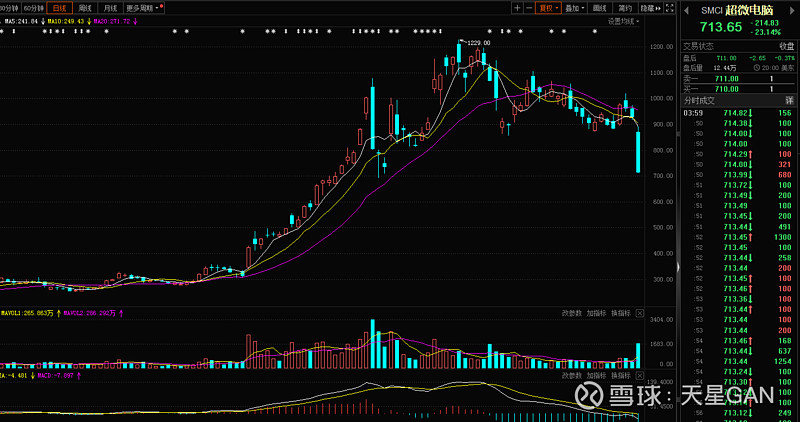Zoom in chart with plus icon
The width and height of the screenshot is (800, 422).
(x=517, y=8)
